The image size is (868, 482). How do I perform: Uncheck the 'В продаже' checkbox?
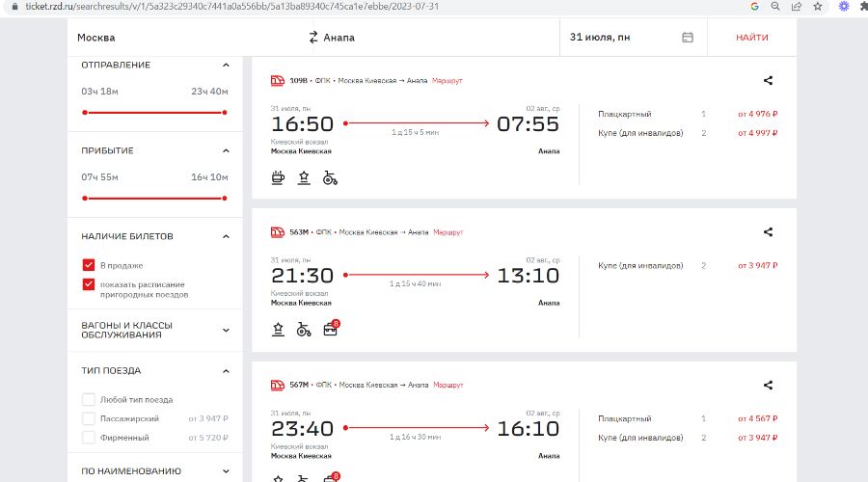[89, 265]
